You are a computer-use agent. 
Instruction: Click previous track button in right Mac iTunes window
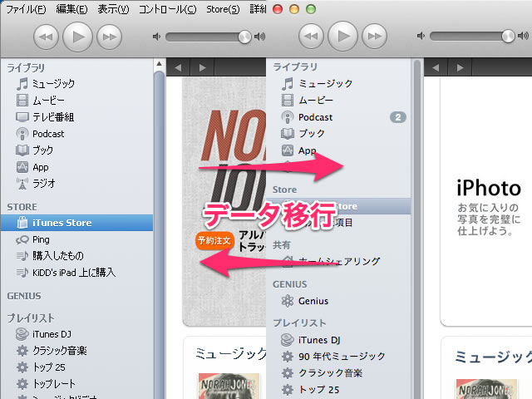pyautogui.click(x=311, y=36)
